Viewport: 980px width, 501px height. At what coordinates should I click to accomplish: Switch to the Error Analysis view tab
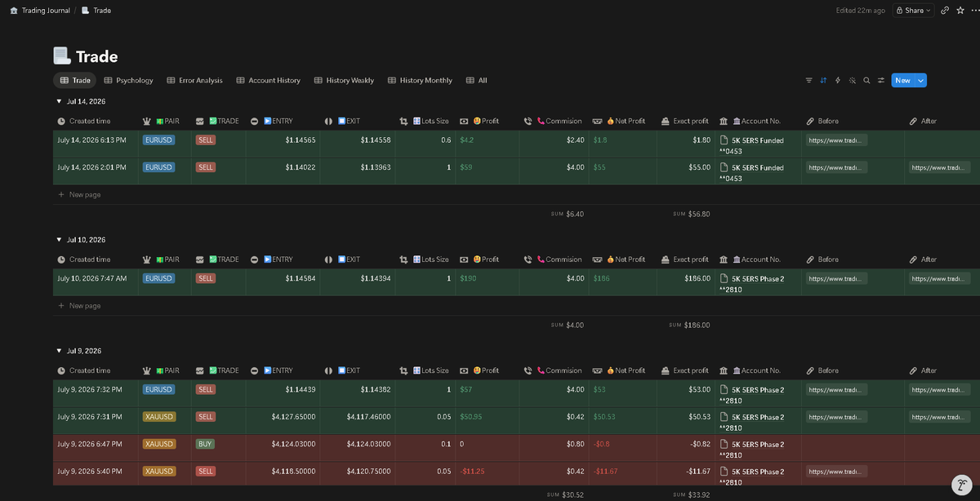[x=194, y=81]
